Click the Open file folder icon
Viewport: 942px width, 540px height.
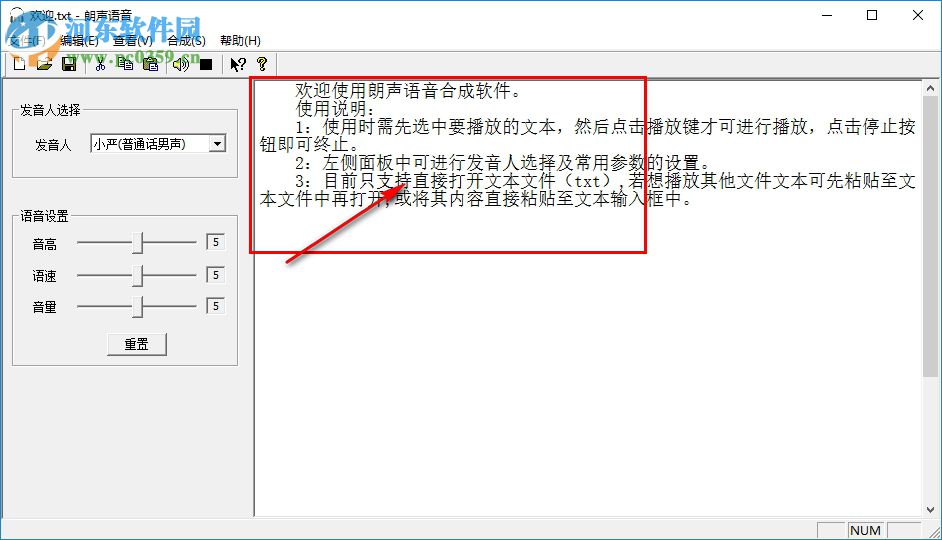(44, 64)
